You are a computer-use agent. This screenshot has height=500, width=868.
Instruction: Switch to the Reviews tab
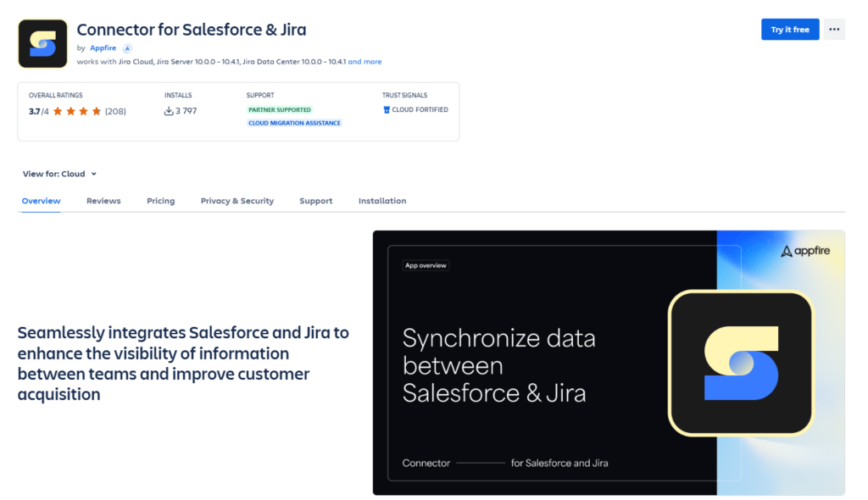point(103,201)
